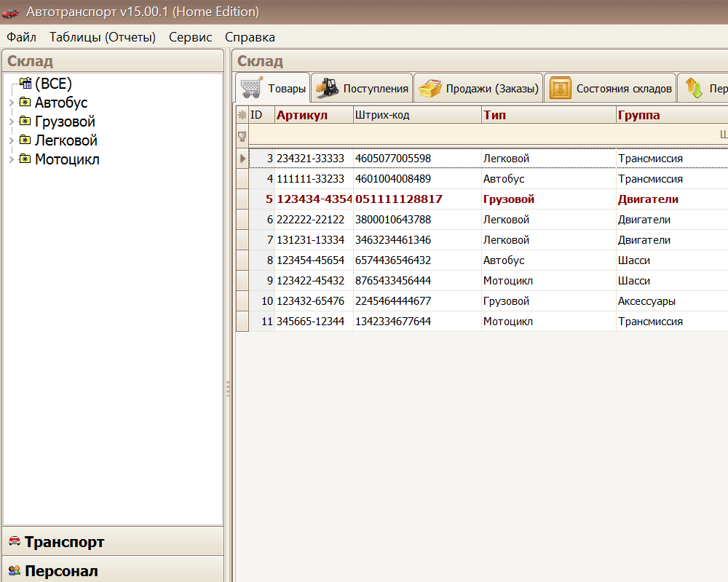The width and height of the screenshot is (728, 582).
Task: Click the current row arrow indicator
Action: (242, 159)
